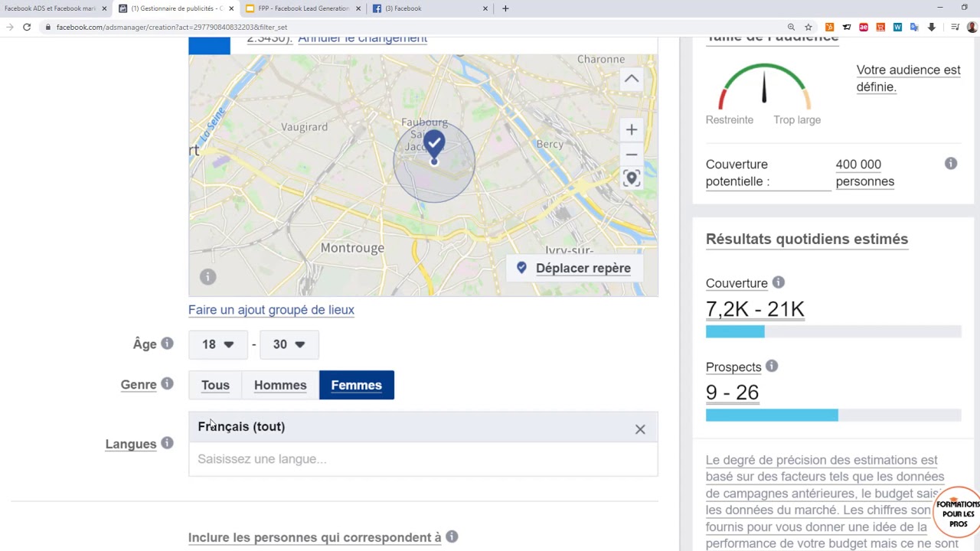Switch to Facebook ADS et Facebook tab
The image size is (980, 551).
(50, 8)
